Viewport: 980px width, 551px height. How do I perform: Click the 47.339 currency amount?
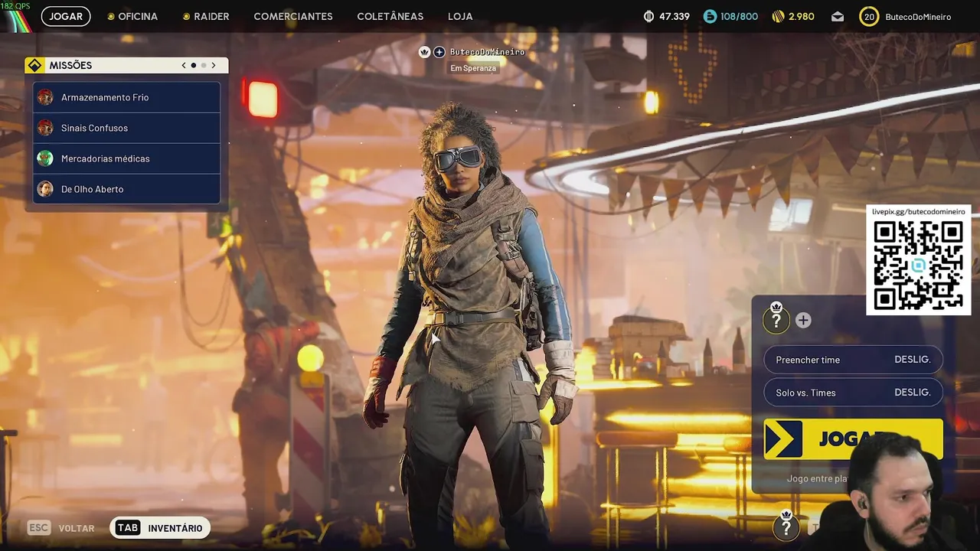click(674, 16)
